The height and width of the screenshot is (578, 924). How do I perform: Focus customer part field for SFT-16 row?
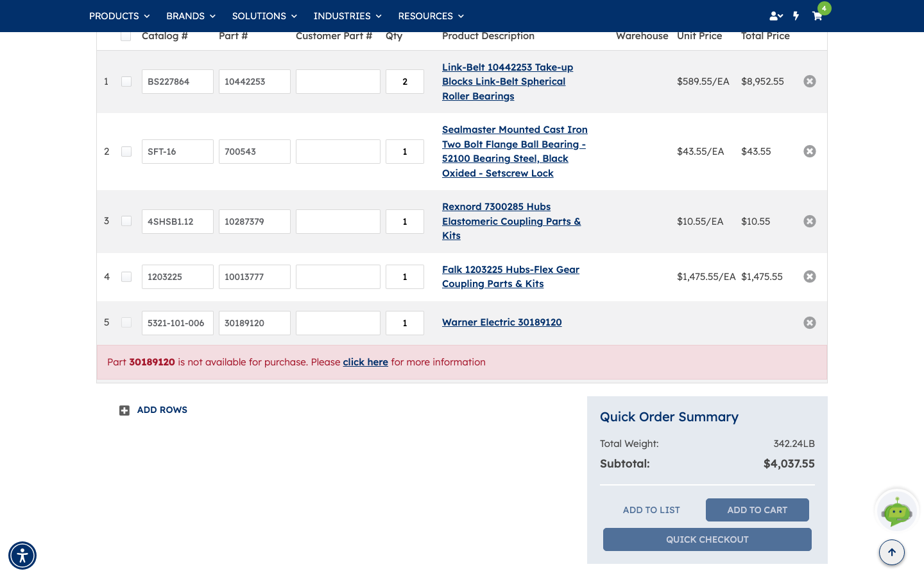coord(338,152)
